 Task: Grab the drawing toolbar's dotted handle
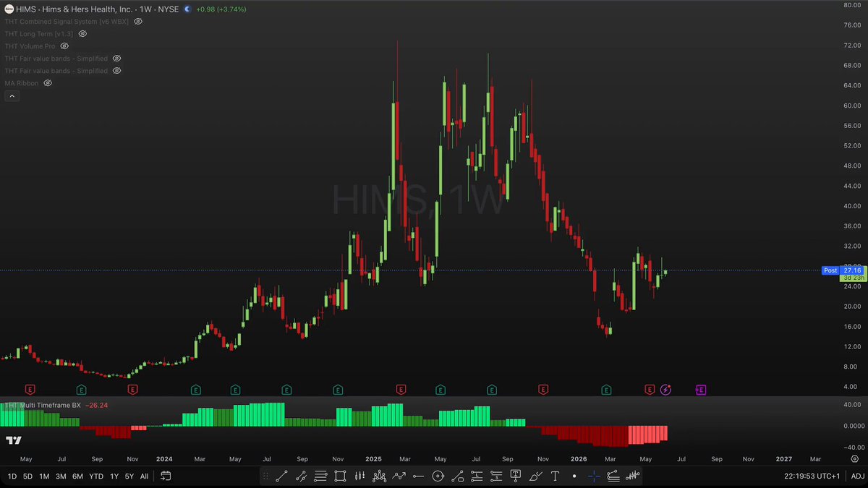pos(265,476)
